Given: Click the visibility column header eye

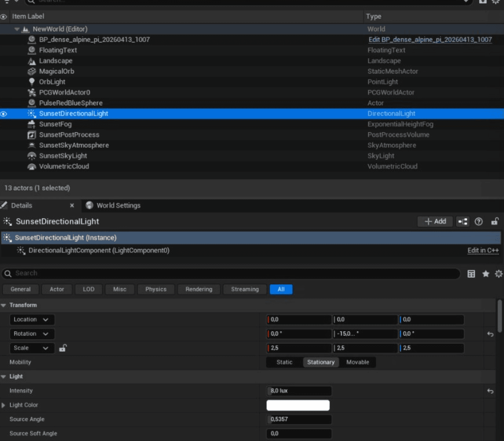Looking at the screenshot, I should pyautogui.click(x=4, y=17).
